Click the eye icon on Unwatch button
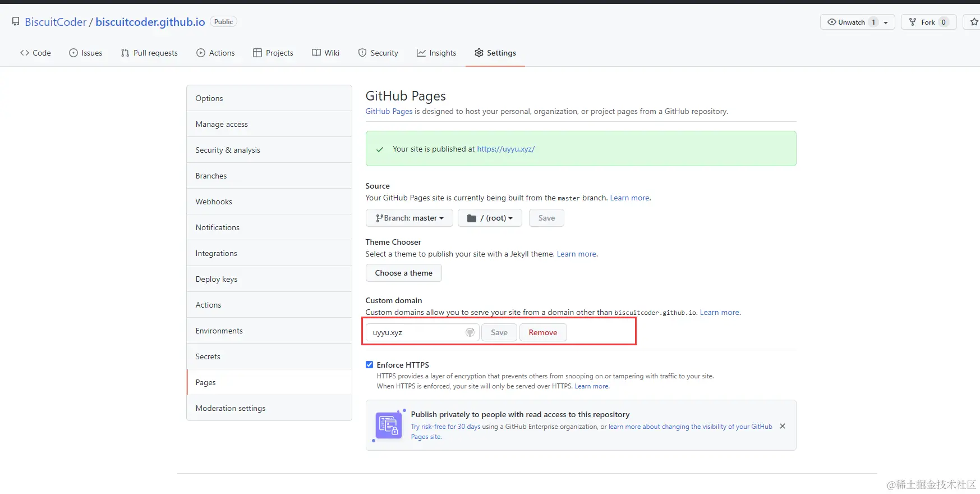 (x=832, y=22)
